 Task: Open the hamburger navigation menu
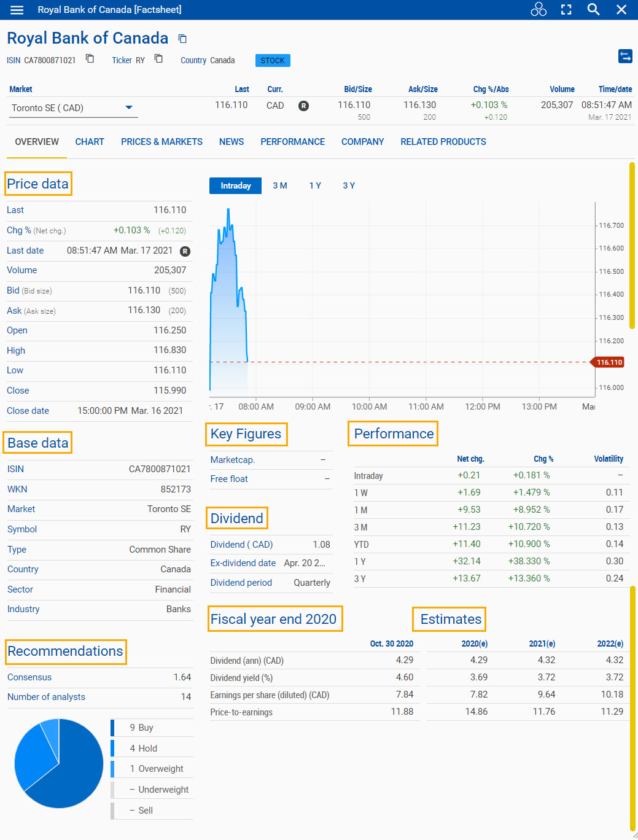[x=17, y=9]
